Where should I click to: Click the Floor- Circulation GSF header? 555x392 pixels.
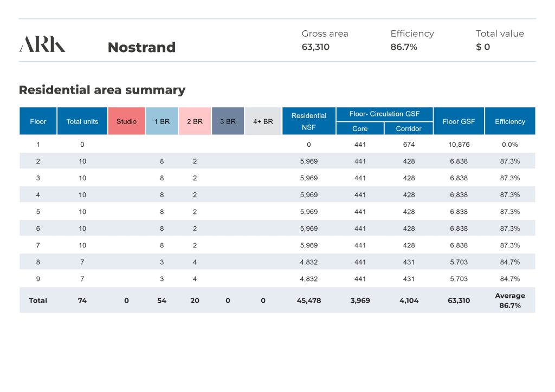point(384,114)
